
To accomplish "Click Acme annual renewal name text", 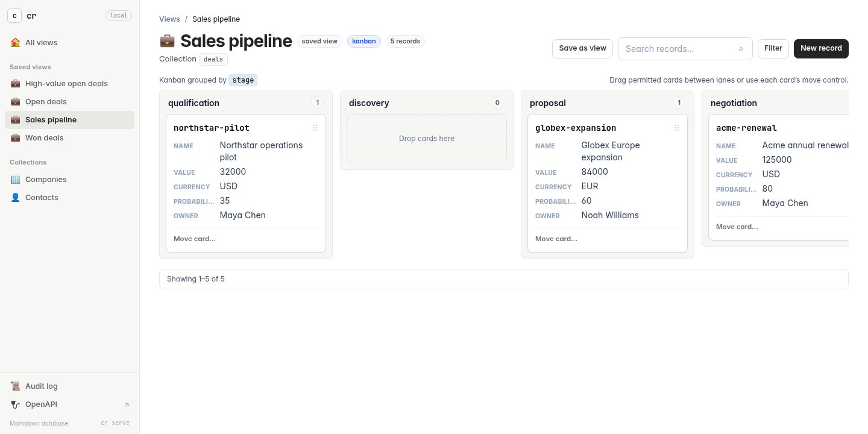I will tap(805, 145).
